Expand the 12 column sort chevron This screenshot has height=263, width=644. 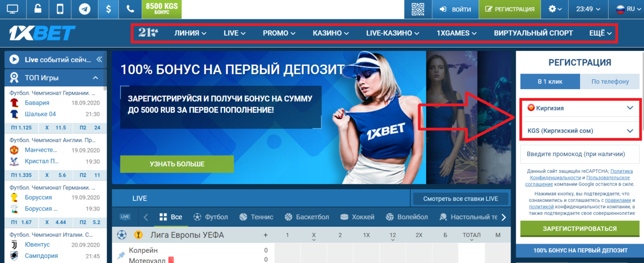pyautogui.click(x=393, y=240)
